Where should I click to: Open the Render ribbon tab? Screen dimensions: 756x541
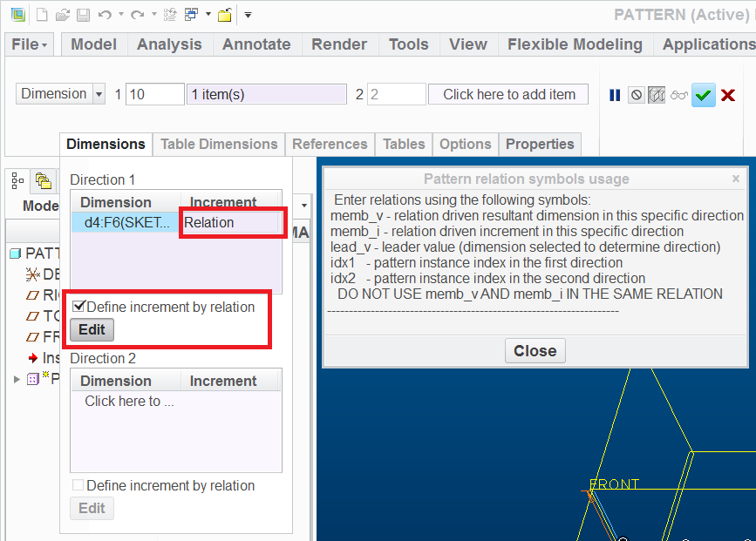click(x=339, y=44)
